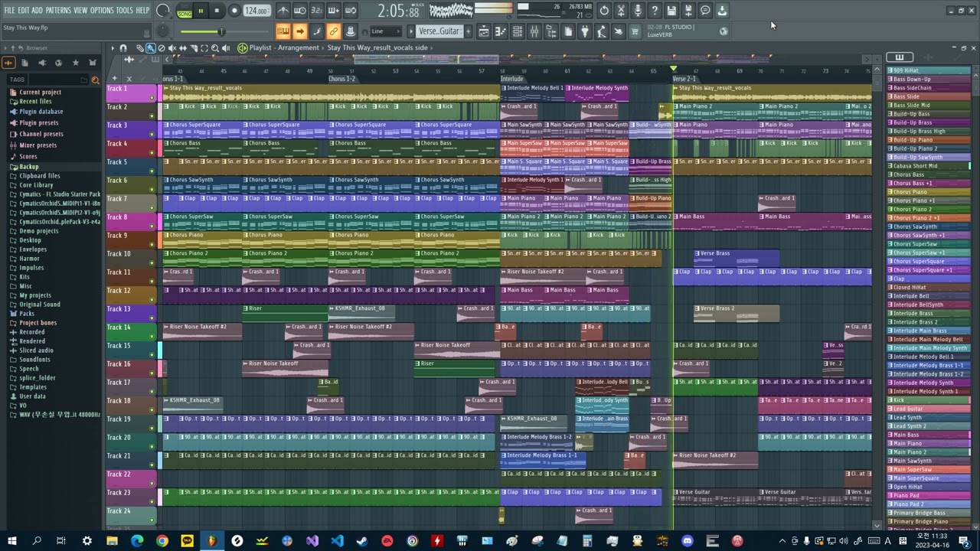
Task: Open the TOOLS menu
Action: [x=125, y=10]
